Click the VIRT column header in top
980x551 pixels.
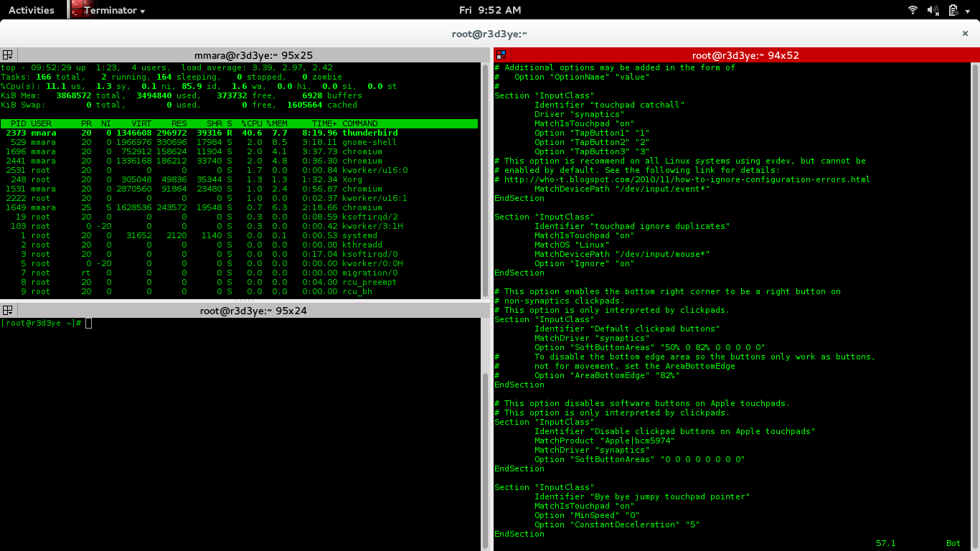pyautogui.click(x=142, y=123)
